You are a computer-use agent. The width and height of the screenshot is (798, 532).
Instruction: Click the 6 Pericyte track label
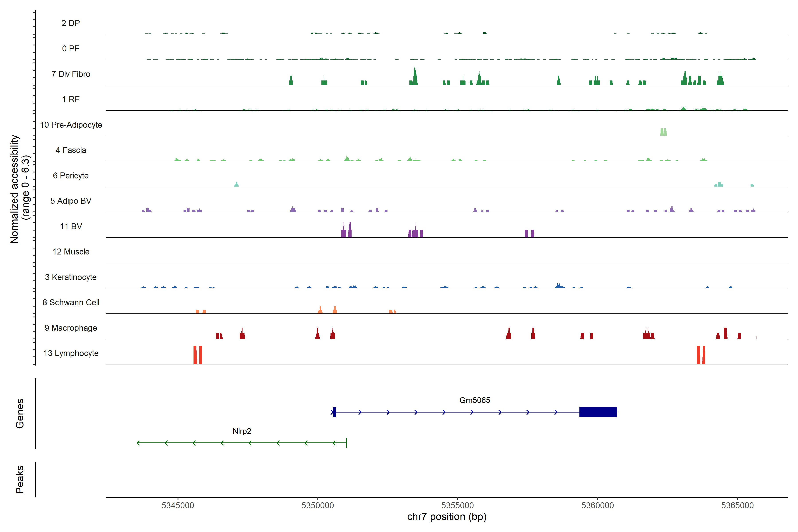pyautogui.click(x=70, y=175)
